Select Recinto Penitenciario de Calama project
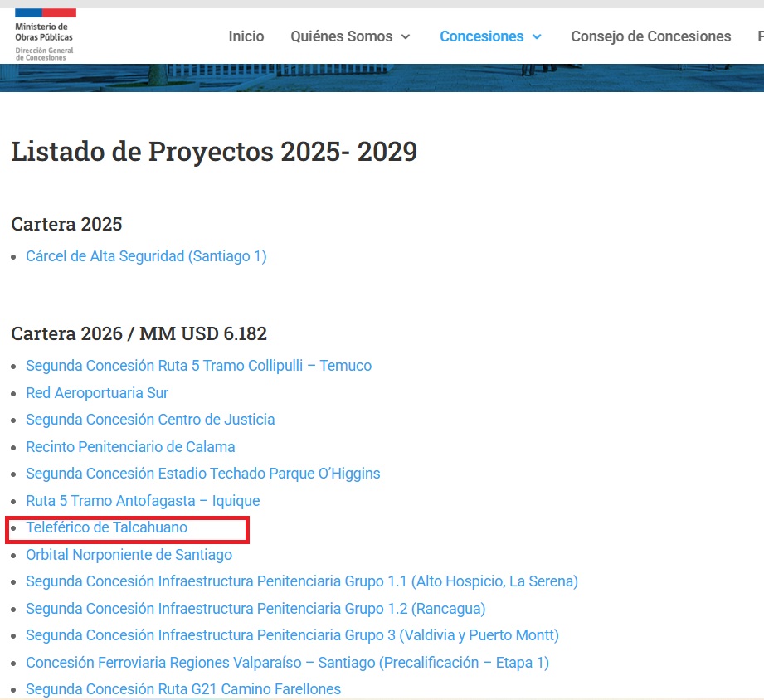The width and height of the screenshot is (764, 700). coord(130,447)
